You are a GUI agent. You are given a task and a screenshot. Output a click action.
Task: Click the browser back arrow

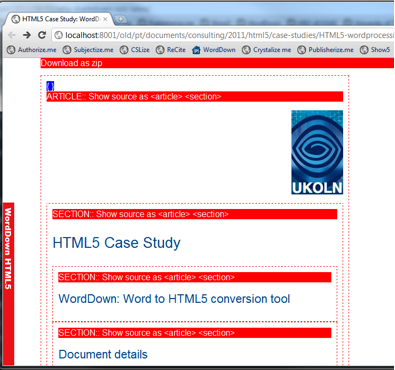point(12,35)
